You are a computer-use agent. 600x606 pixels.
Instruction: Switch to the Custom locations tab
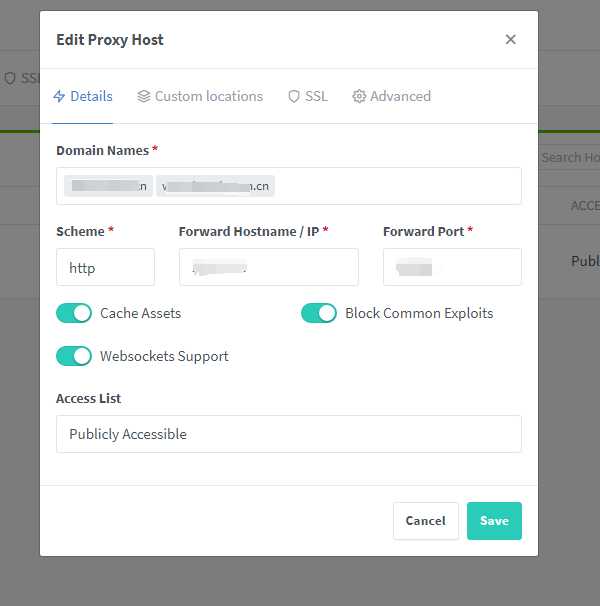(200, 96)
